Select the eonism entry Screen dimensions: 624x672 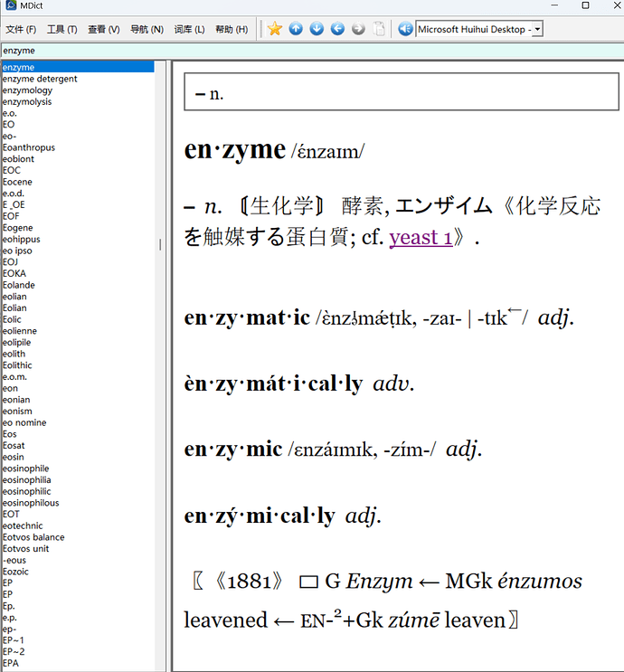[x=17, y=412]
